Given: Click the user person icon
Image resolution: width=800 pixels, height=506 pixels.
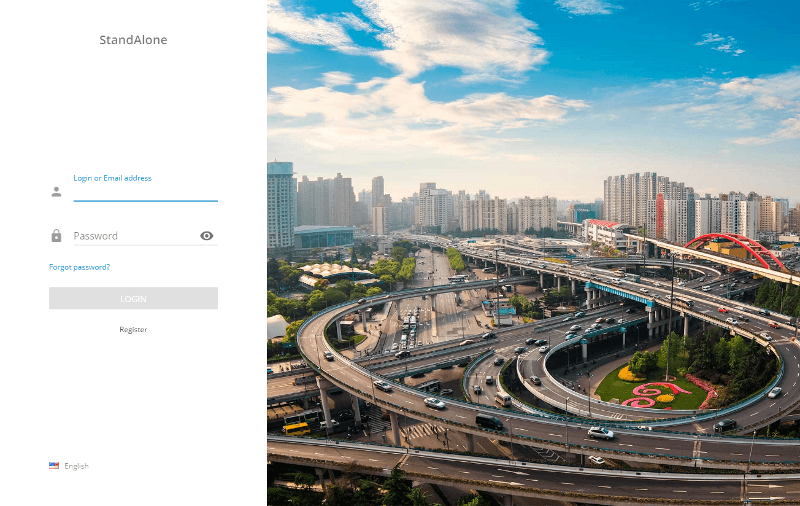Looking at the screenshot, I should click(56, 192).
